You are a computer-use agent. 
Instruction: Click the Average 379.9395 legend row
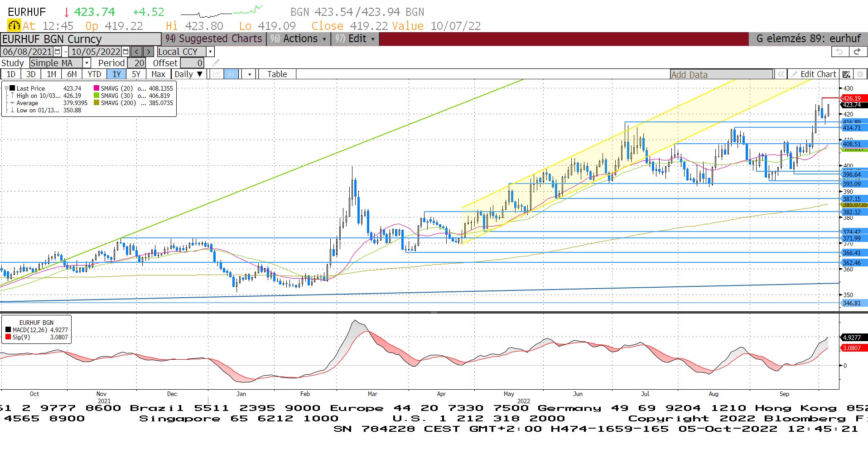click(x=49, y=103)
